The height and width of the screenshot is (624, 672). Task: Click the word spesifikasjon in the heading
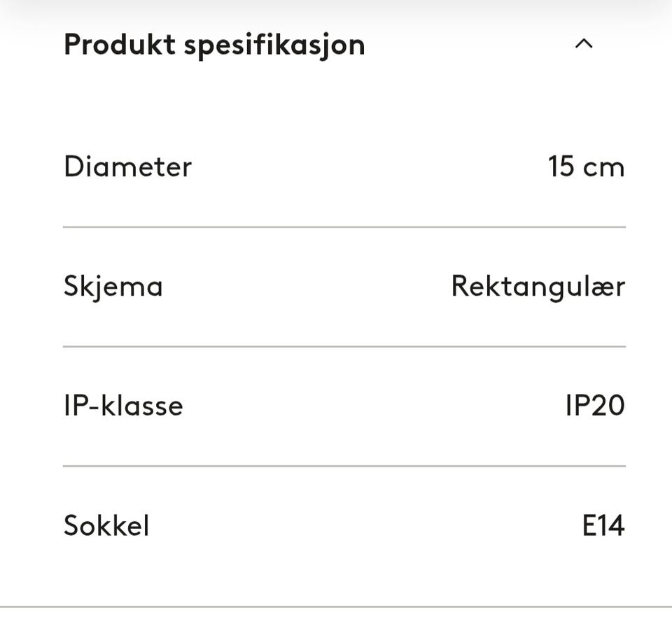pos(274,45)
